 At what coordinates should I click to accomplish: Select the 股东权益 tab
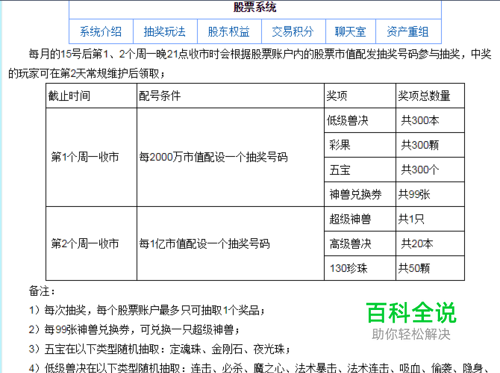229,32
